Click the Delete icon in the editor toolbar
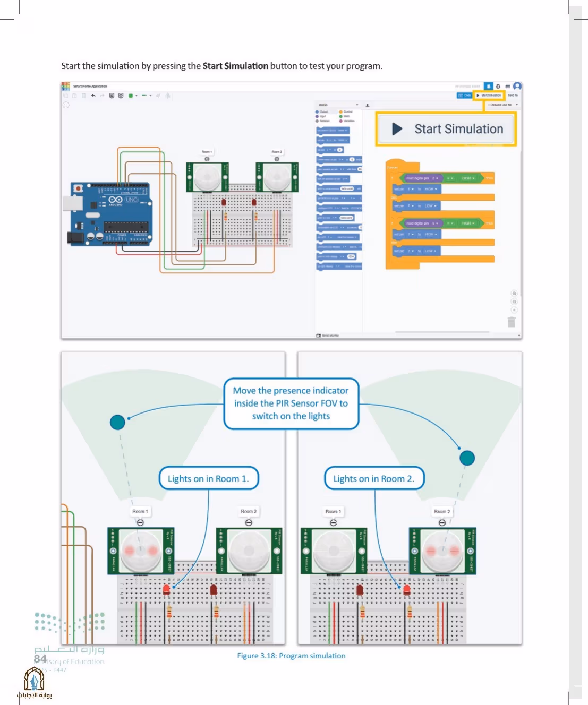The height and width of the screenshot is (705, 588). pos(84,96)
